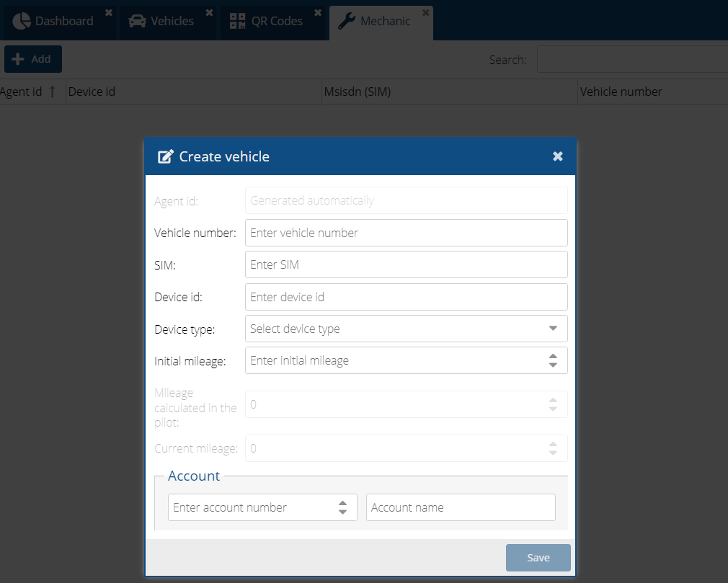The width and height of the screenshot is (728, 583).
Task: Close the Dashboard tab with its x icon
Action: pos(108,13)
